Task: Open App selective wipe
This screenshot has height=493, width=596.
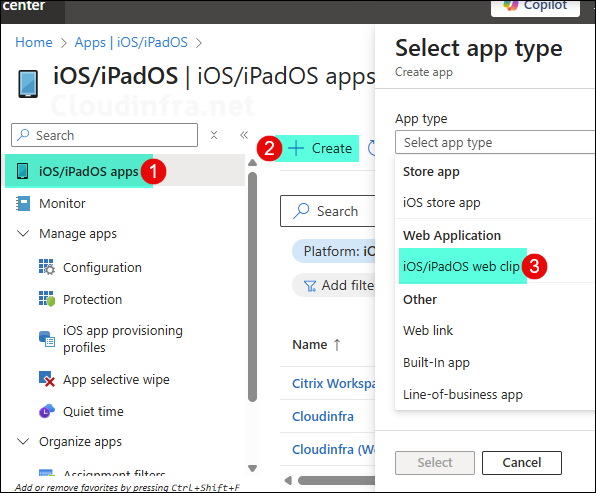Action: (x=116, y=379)
